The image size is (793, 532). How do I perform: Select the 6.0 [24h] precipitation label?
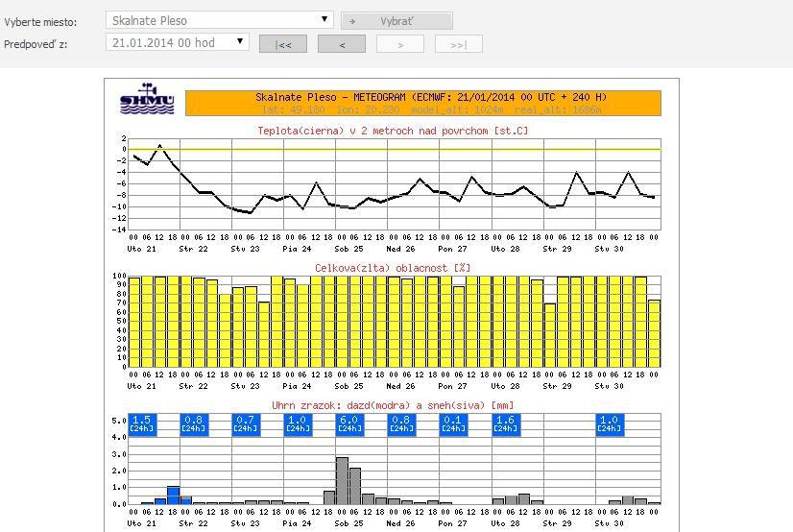pyautogui.click(x=349, y=423)
